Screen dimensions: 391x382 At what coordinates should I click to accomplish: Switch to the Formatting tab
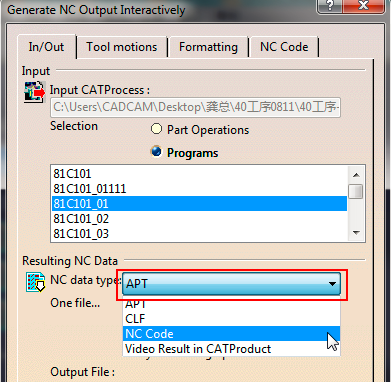click(208, 47)
